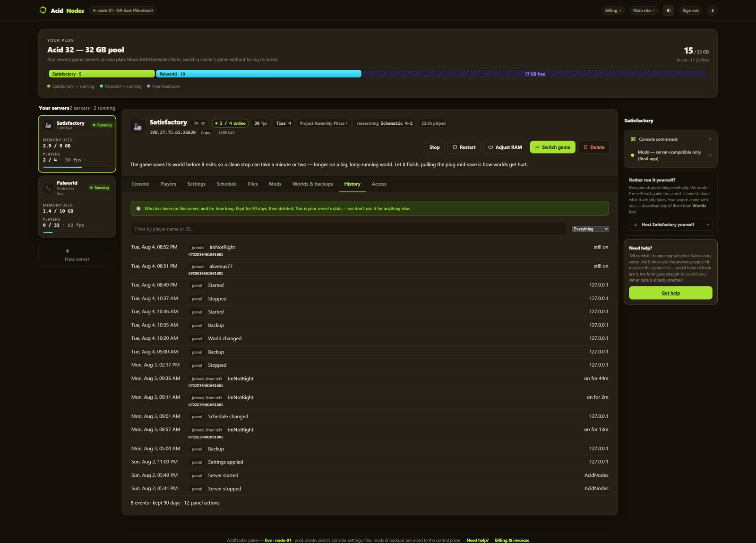Click the Sign out button

690,10
